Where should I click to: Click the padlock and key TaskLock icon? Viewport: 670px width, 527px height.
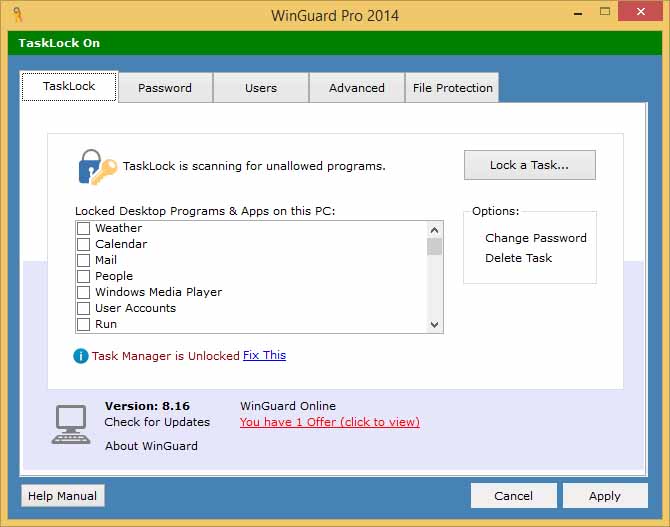pyautogui.click(x=97, y=167)
